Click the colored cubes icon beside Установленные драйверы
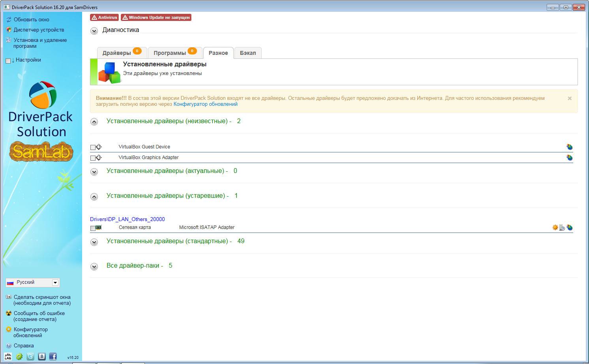Image resolution: width=589 pixels, height=364 pixels. pos(109,72)
